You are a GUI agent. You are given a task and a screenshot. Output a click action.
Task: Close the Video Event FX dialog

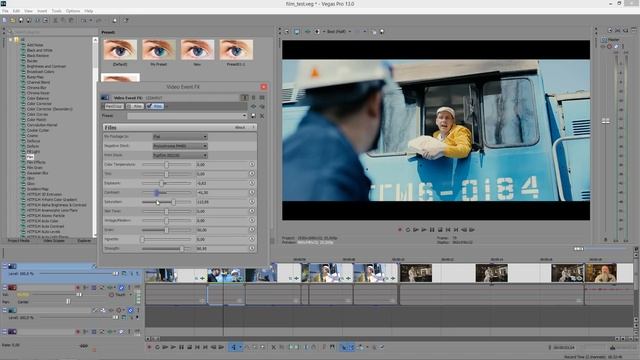[264, 87]
